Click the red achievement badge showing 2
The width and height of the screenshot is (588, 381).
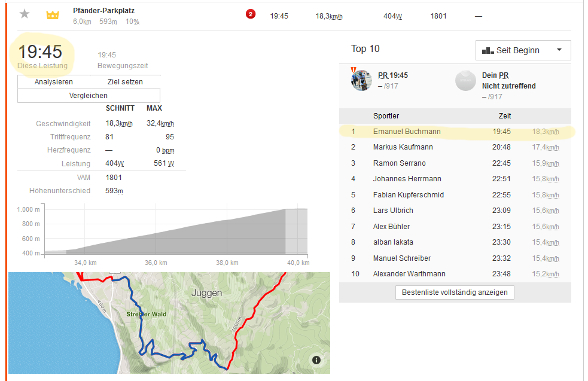point(251,14)
